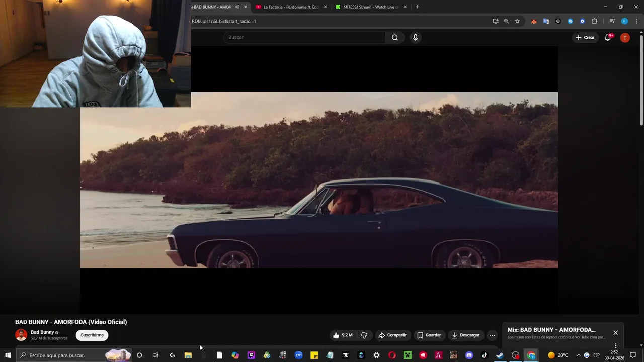Screen dimensions: 644x362
Task: Show hidden system tray icons chevron
Action: pos(578,355)
